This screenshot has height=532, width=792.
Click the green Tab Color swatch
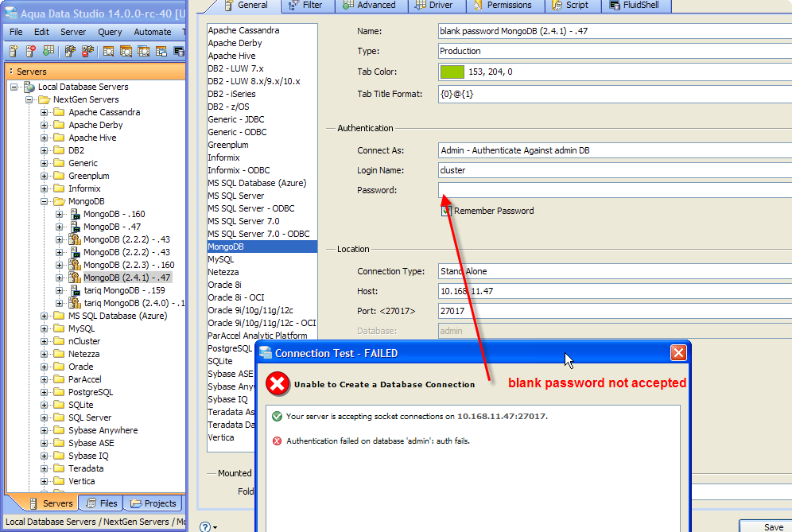point(452,72)
